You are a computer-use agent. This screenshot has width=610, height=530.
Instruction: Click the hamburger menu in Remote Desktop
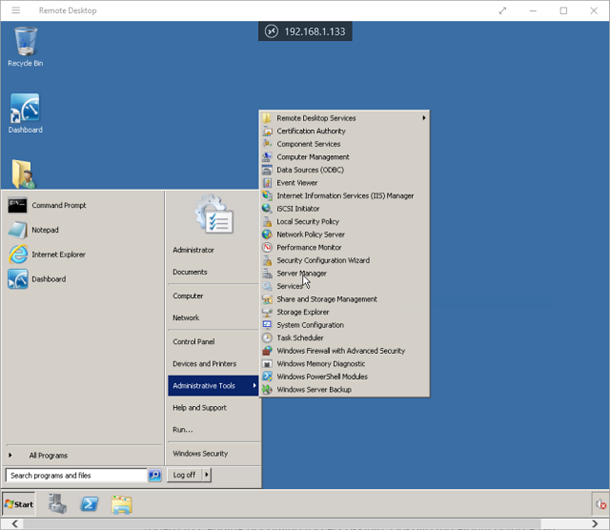(15, 10)
